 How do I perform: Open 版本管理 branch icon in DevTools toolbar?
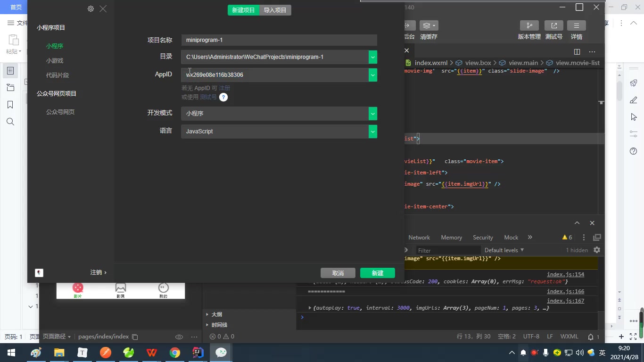pos(529,25)
